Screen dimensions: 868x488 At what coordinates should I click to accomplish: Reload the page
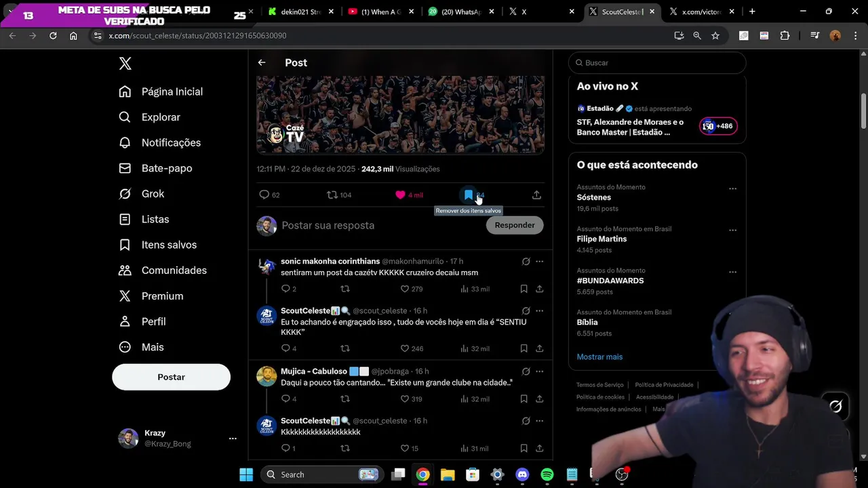pyautogui.click(x=53, y=35)
